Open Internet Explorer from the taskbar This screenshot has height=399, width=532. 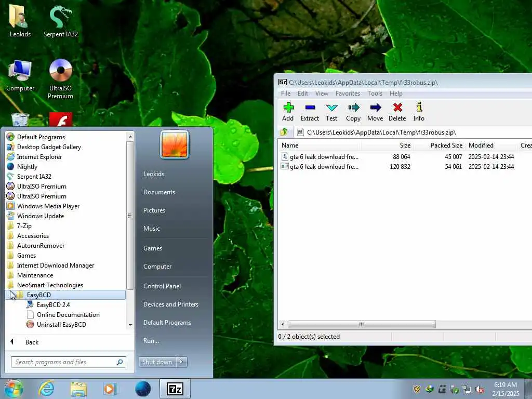click(x=46, y=389)
